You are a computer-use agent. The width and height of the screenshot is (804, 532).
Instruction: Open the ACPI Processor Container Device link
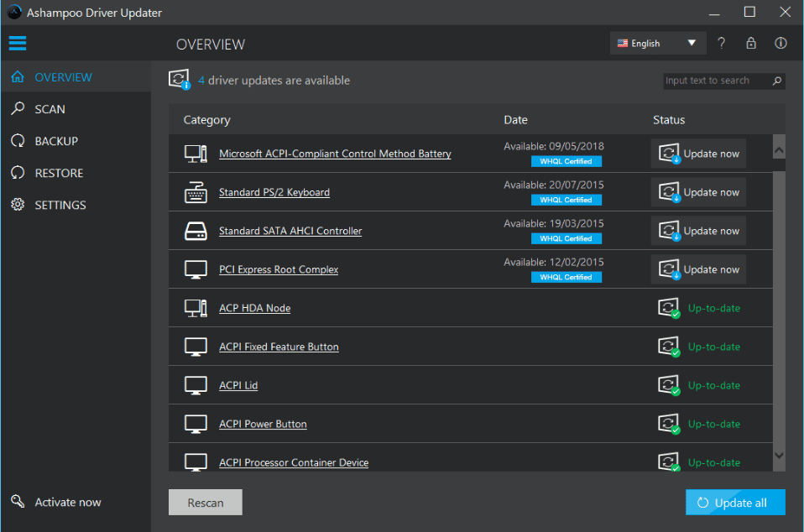pos(294,462)
